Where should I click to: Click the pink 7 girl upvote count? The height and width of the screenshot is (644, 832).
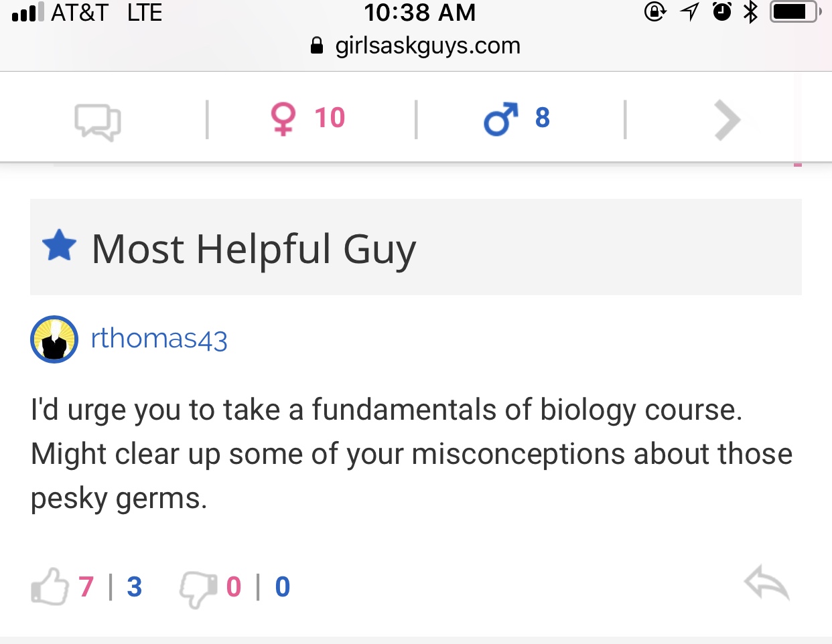click(x=86, y=587)
